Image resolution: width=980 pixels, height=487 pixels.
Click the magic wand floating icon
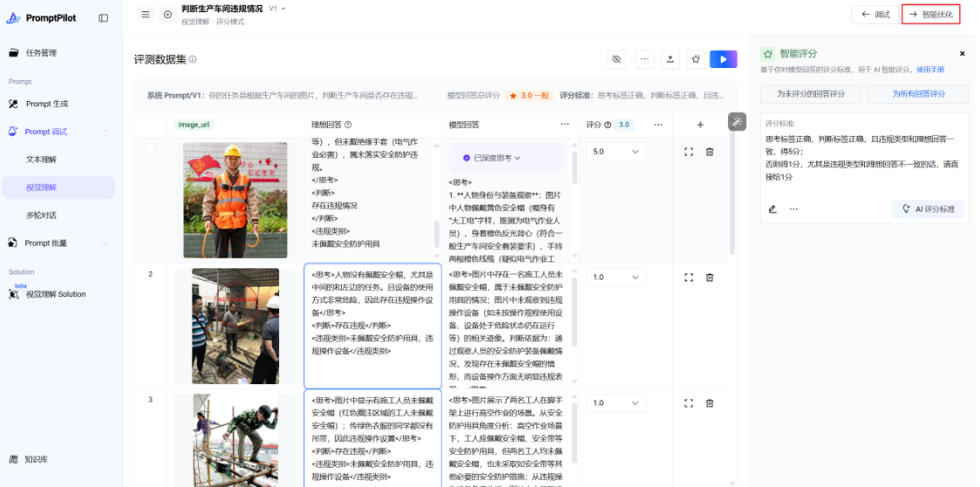738,122
